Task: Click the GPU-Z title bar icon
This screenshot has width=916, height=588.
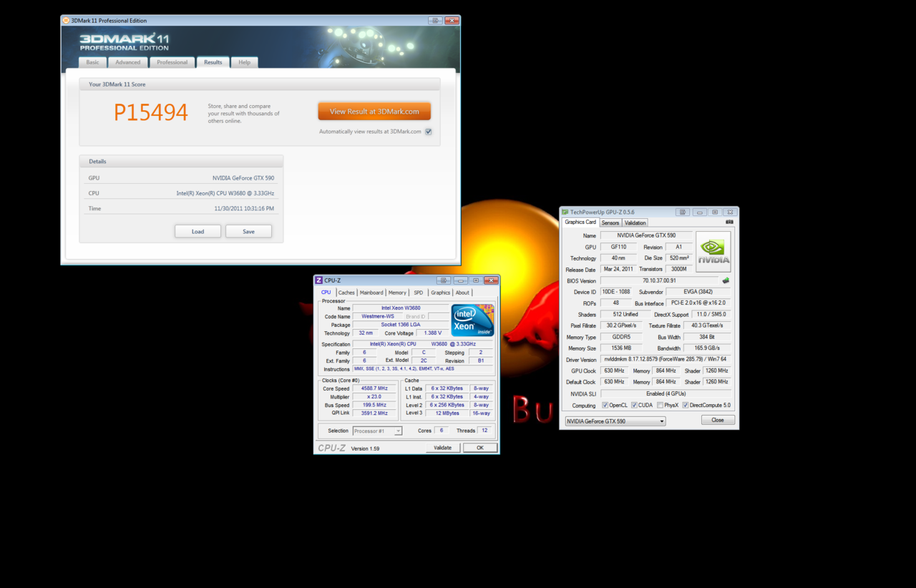Action: pyautogui.click(x=565, y=212)
